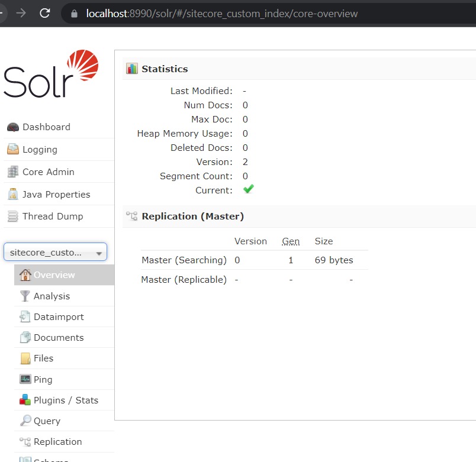Click the Plugins / Stats blocks icon
This screenshot has height=462, width=476.
pyautogui.click(x=25, y=400)
